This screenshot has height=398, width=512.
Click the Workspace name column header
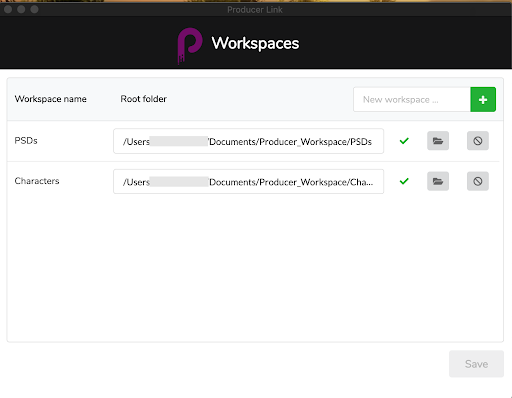(51, 99)
